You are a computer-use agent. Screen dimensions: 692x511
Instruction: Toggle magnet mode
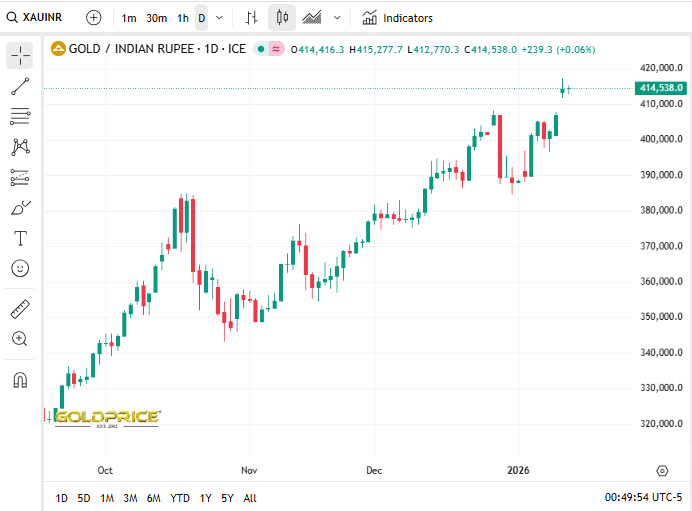[20, 379]
